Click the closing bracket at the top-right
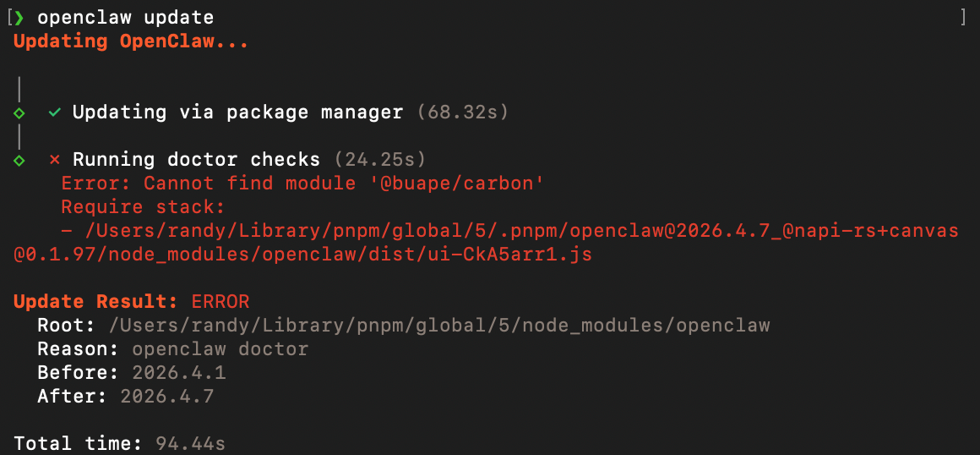 click(963, 18)
